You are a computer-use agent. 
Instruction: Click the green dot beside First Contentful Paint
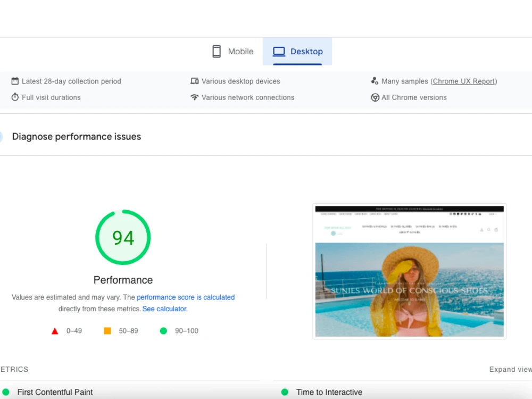click(x=6, y=392)
